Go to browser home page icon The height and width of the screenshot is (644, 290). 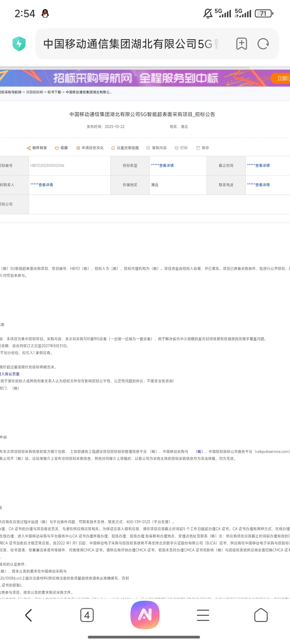[261, 615]
